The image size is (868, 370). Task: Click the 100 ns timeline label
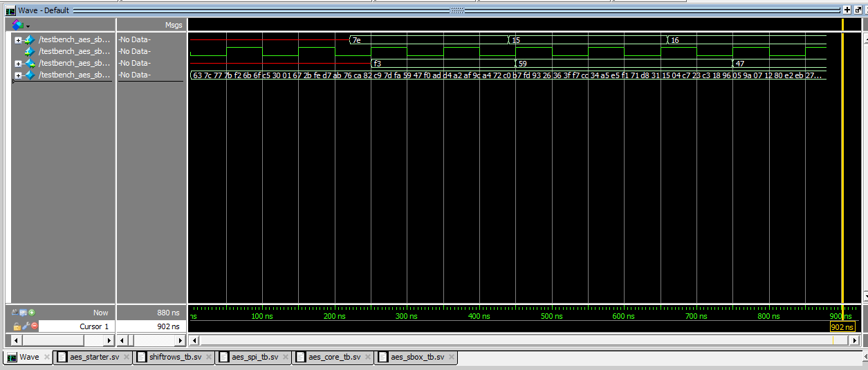click(x=261, y=316)
